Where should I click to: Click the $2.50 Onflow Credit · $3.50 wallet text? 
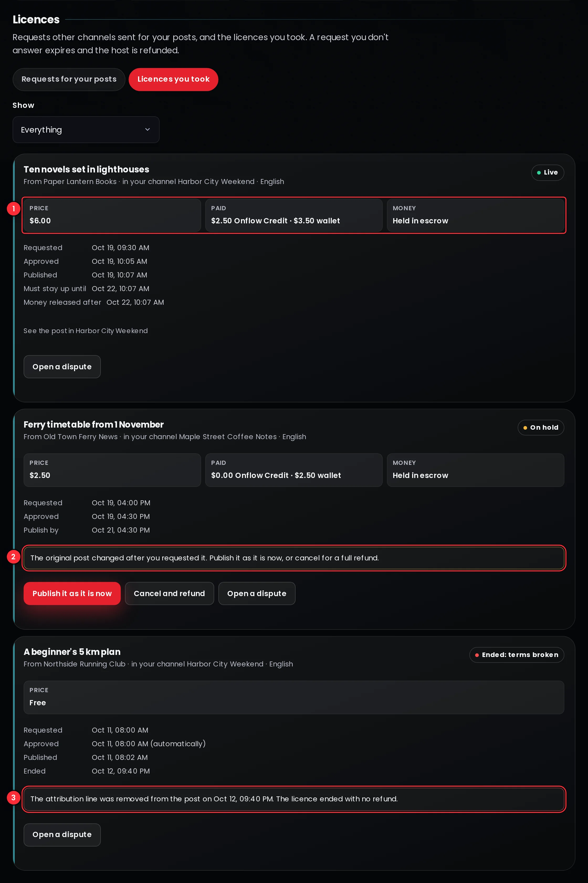[x=275, y=220]
